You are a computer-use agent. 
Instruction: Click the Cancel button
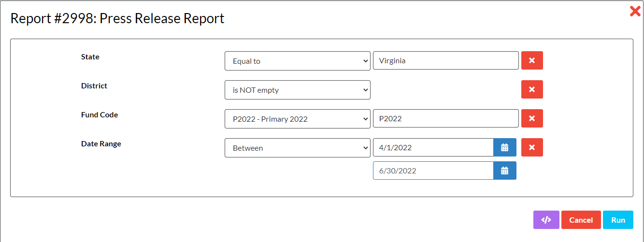[581, 220]
